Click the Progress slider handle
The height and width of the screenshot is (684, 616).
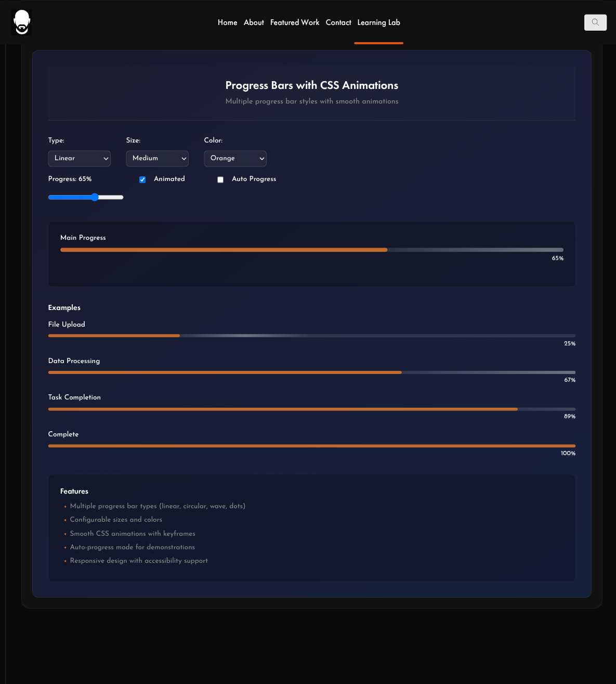click(x=95, y=197)
